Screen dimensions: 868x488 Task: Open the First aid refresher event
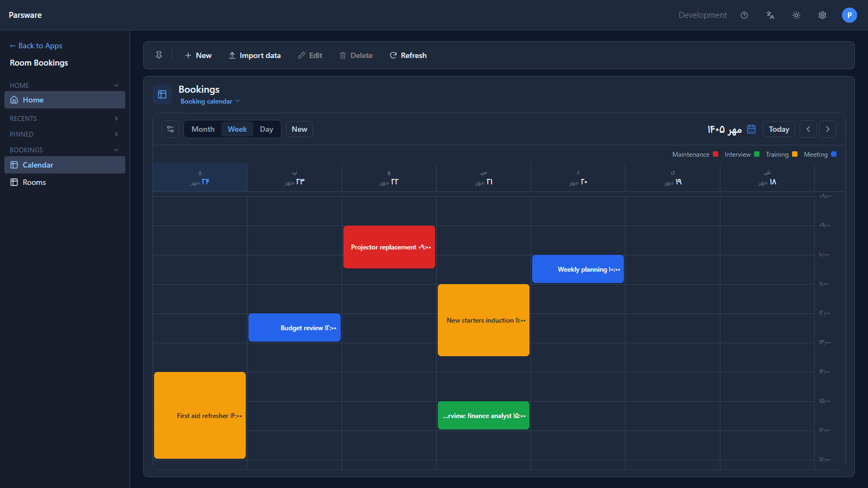tap(200, 415)
